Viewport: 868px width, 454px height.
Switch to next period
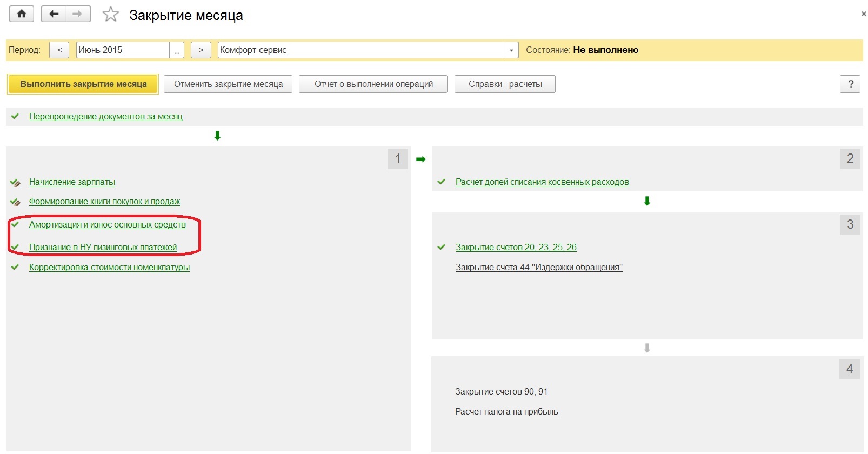click(x=201, y=50)
